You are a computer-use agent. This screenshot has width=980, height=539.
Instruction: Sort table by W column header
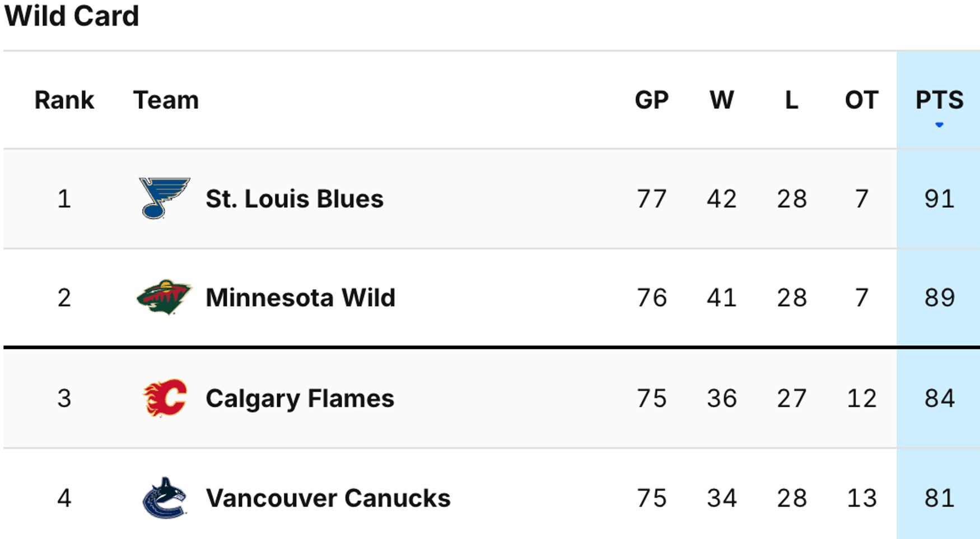[721, 100]
